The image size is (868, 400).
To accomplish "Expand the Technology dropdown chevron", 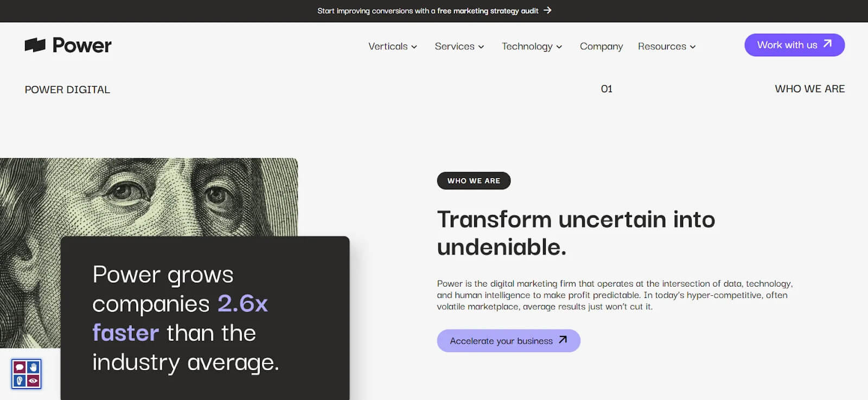I will pyautogui.click(x=559, y=47).
